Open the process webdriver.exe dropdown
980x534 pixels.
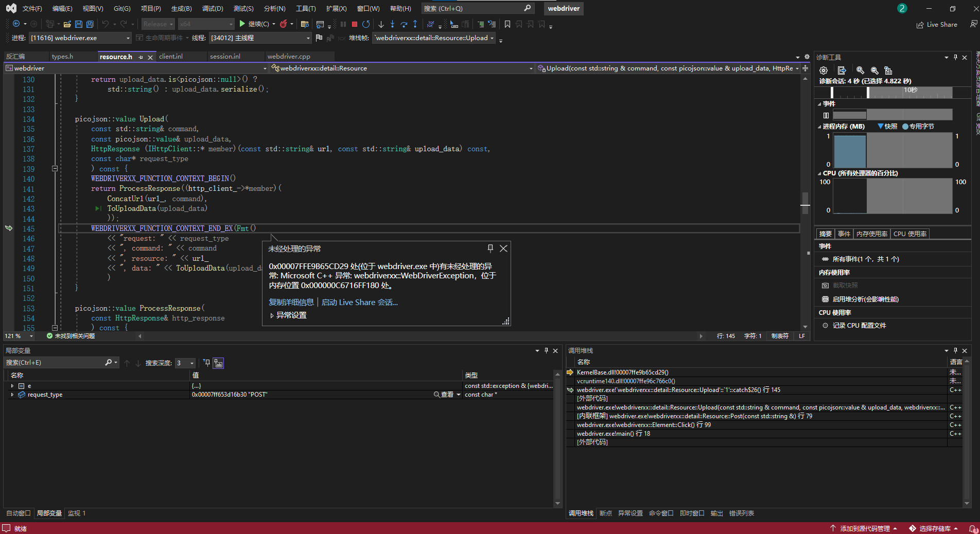coord(128,38)
